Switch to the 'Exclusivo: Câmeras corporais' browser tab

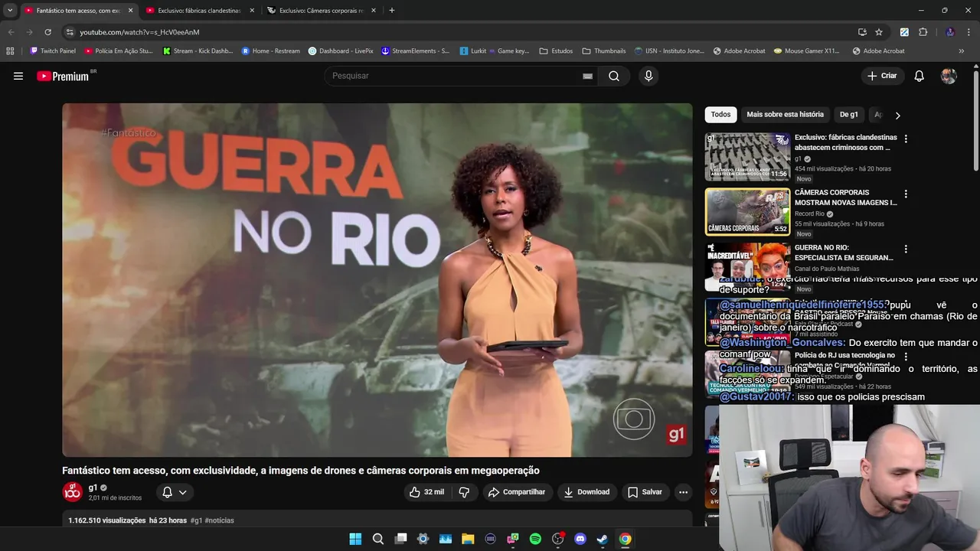pos(321,11)
